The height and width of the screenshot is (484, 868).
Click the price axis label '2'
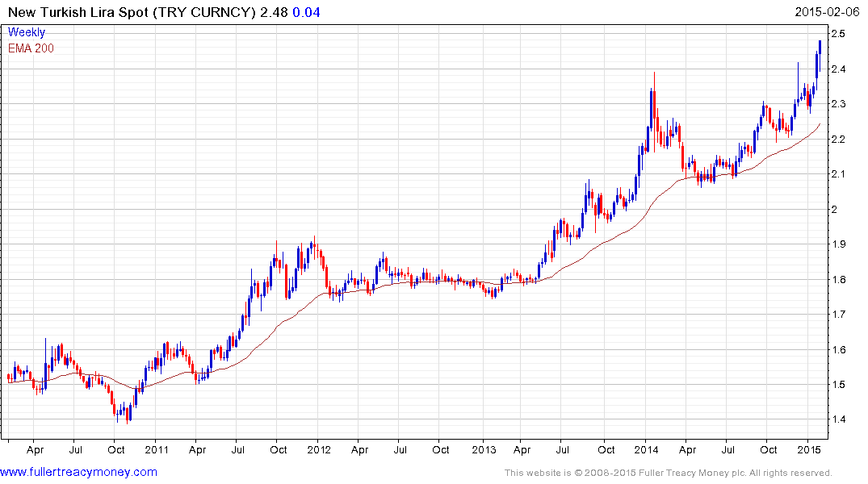834,210
